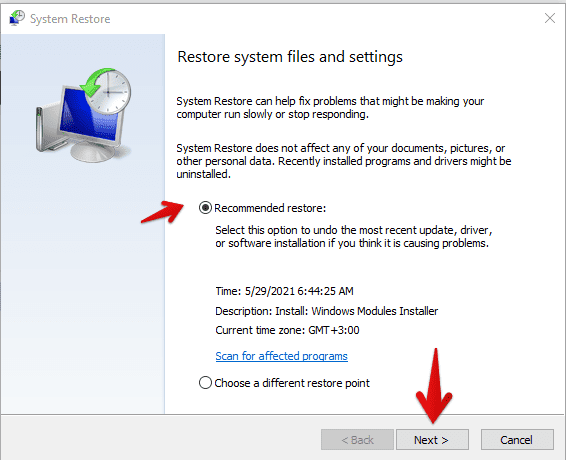Click the Next > button
The height and width of the screenshot is (460, 566).
click(432, 439)
